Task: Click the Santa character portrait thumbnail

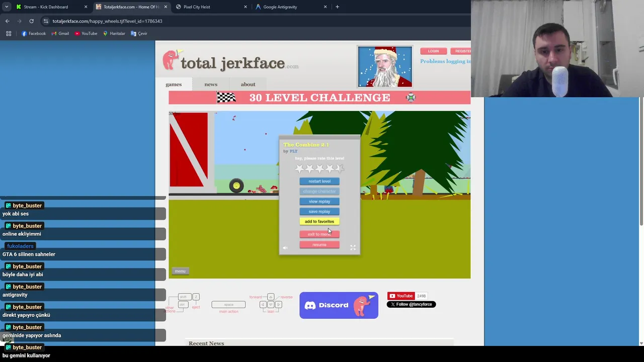Action: pyautogui.click(x=385, y=66)
